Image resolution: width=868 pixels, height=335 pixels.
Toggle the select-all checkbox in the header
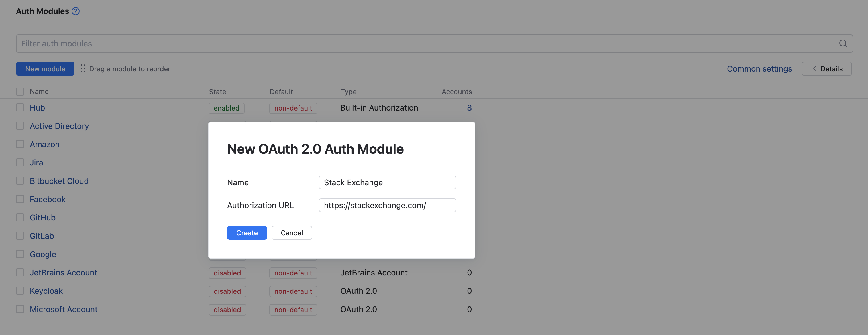pos(20,92)
